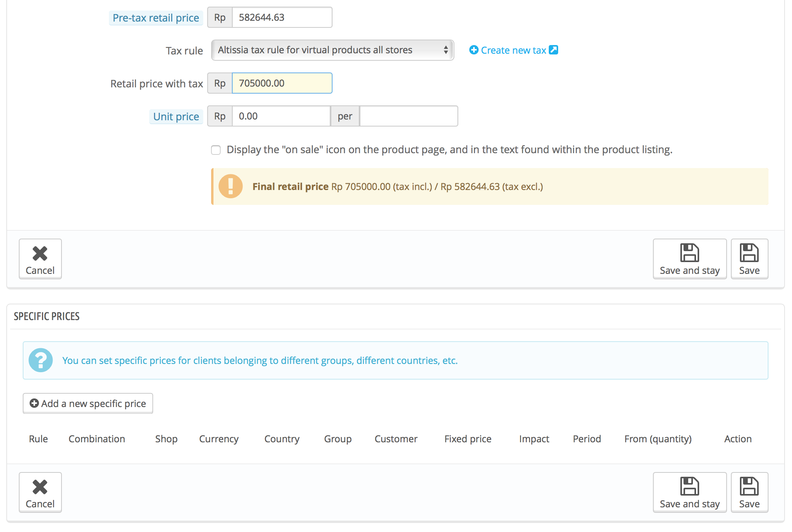Click the upper Save and stay disk icon
The image size is (792, 532).
click(689, 253)
